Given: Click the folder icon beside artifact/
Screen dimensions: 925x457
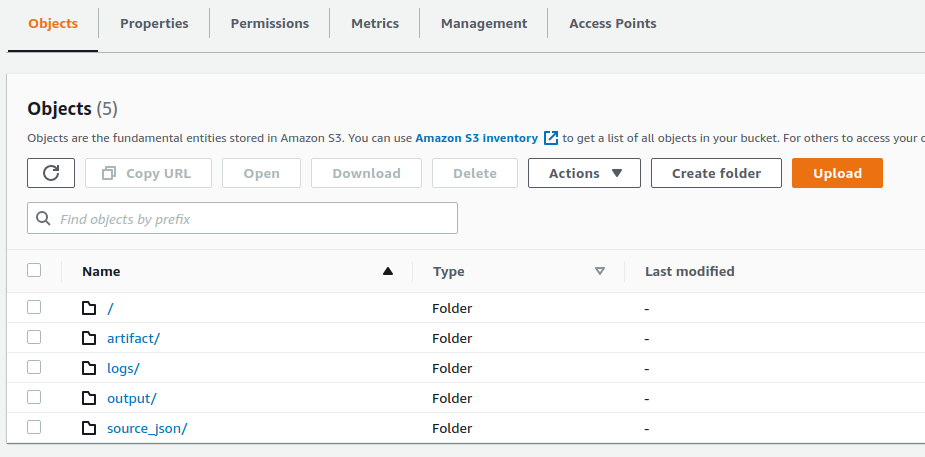Looking at the screenshot, I should [88, 338].
